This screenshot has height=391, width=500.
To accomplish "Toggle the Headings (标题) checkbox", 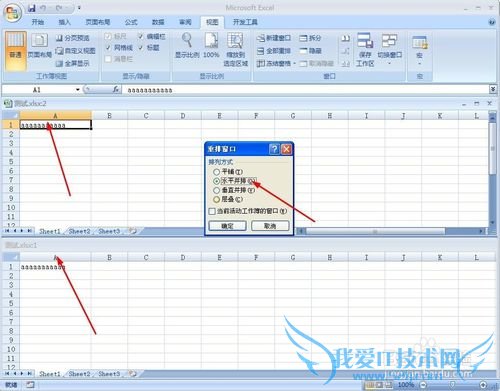I will tap(141, 48).
